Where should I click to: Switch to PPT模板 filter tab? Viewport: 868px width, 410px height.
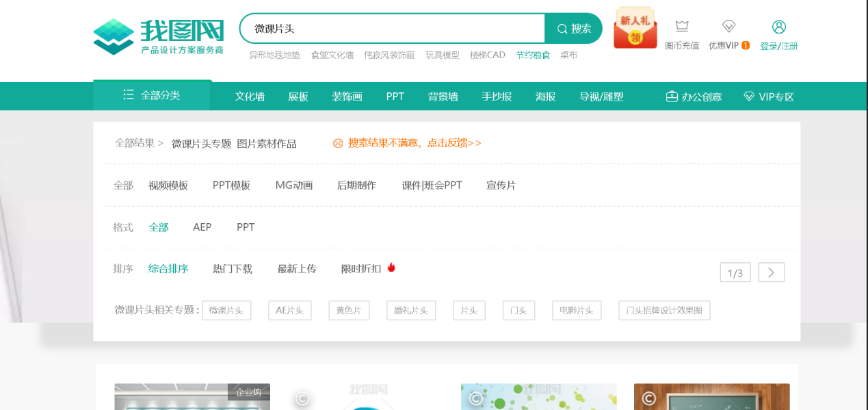pyautogui.click(x=230, y=185)
